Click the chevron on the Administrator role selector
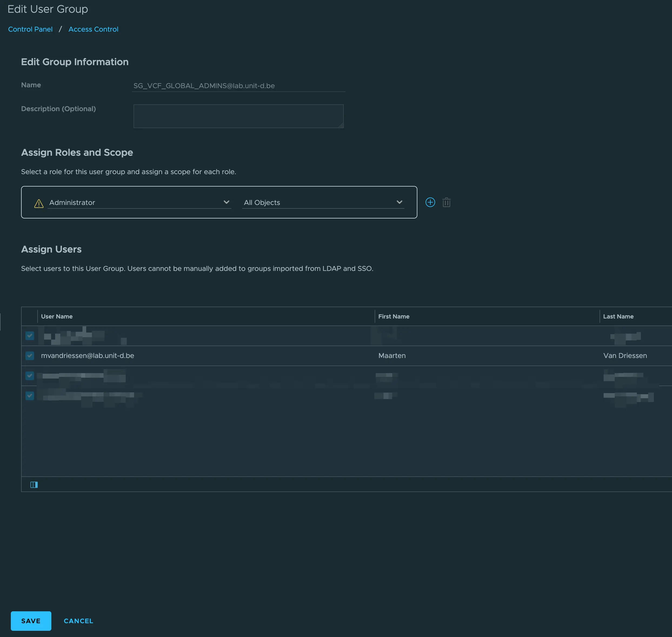This screenshot has width=672, height=637. click(x=226, y=202)
